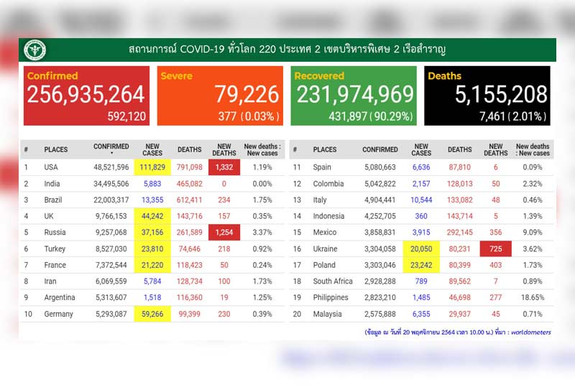Click USA's highlighted new cases value 111,829
The width and height of the screenshot is (575, 392).
[152, 167]
